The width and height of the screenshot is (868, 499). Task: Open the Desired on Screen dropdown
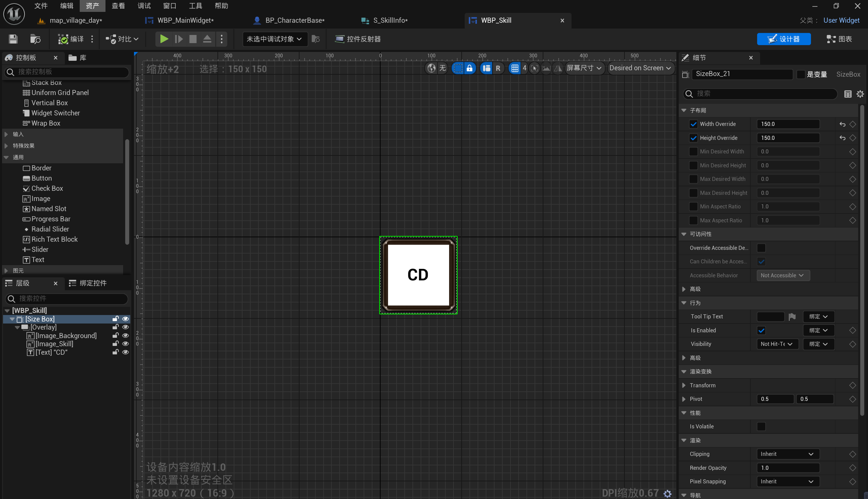640,68
